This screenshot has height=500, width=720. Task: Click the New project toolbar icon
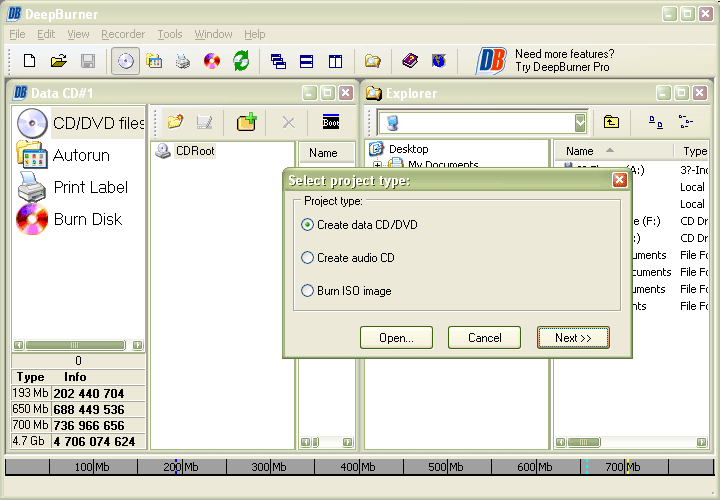[29, 61]
